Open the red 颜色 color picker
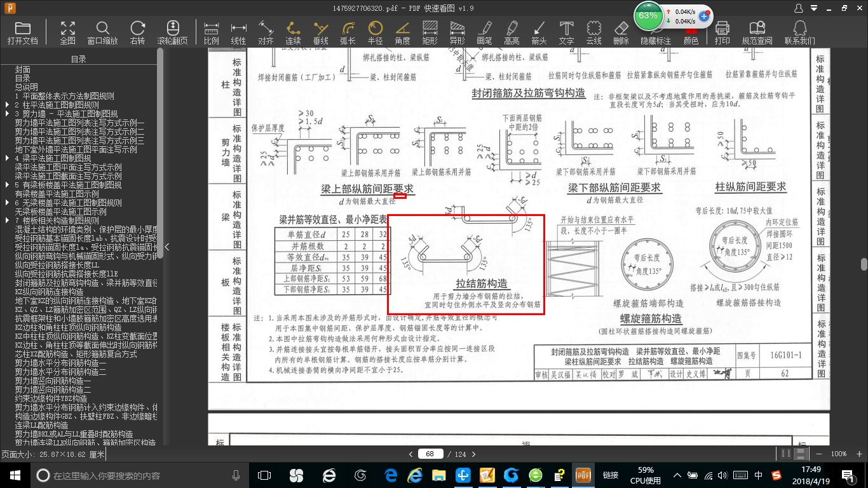 point(691,36)
